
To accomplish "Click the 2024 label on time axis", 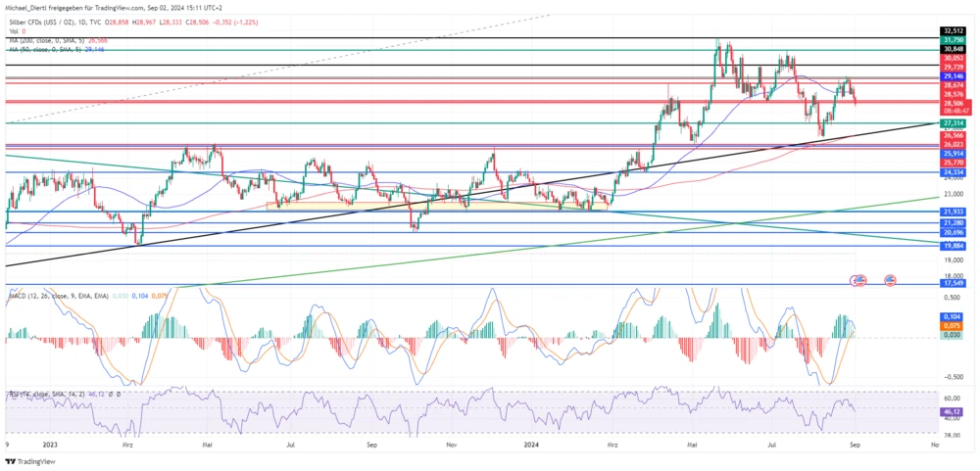I will click(x=528, y=444).
